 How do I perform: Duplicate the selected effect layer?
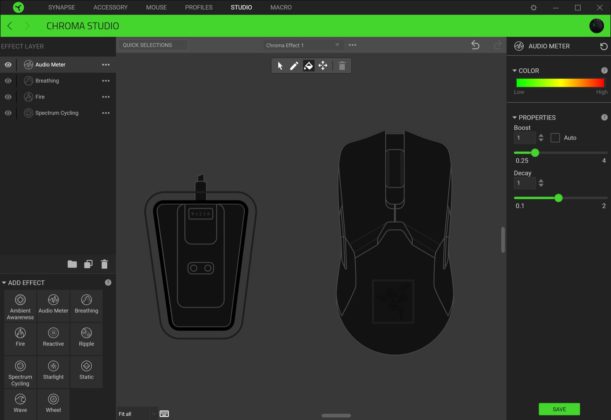point(88,264)
